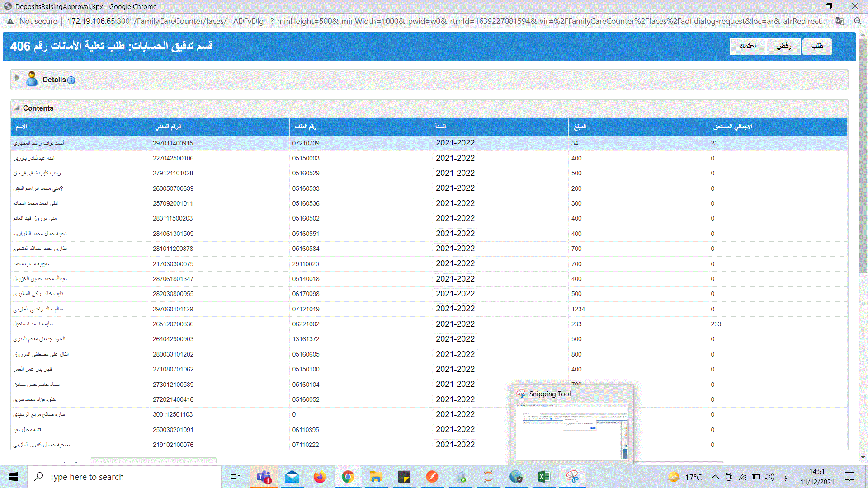Click the Wi-Fi network icon
The width and height of the screenshot is (868, 488).
pos(742,477)
